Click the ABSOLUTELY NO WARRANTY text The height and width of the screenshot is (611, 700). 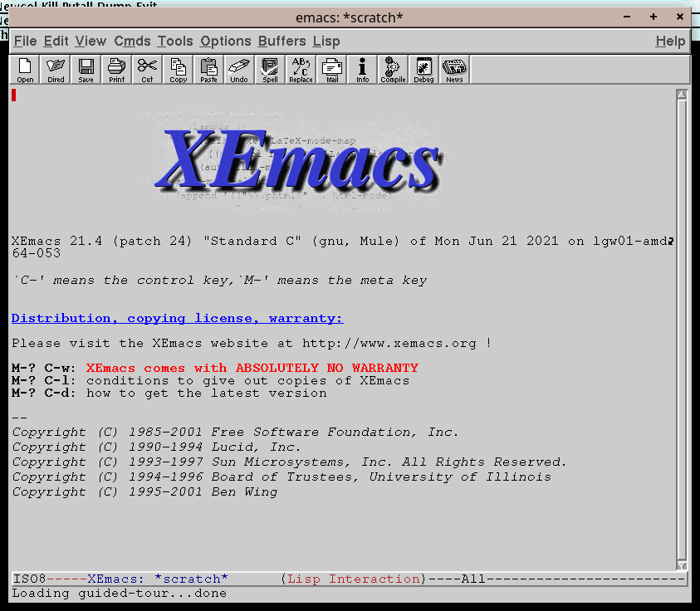click(x=327, y=369)
